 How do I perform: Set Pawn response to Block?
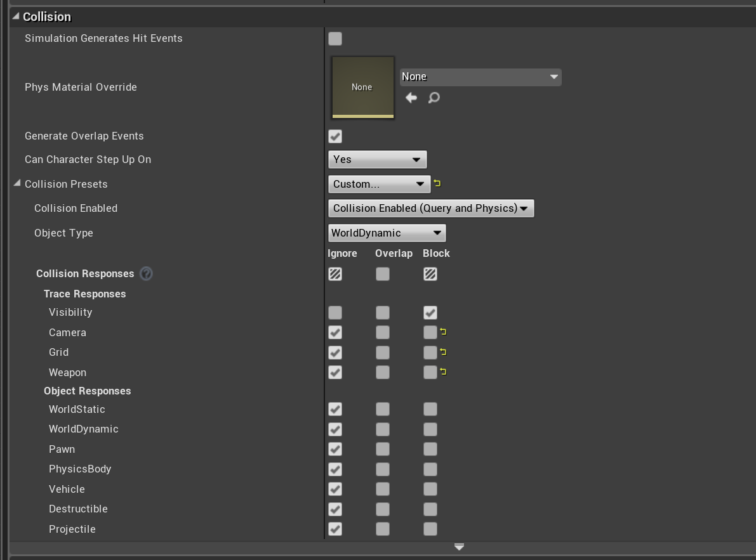(430, 449)
